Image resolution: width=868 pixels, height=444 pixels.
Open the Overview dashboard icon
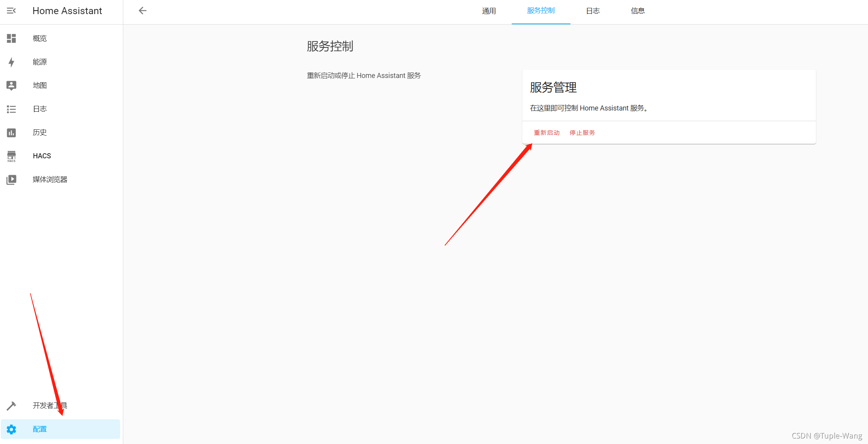point(11,38)
